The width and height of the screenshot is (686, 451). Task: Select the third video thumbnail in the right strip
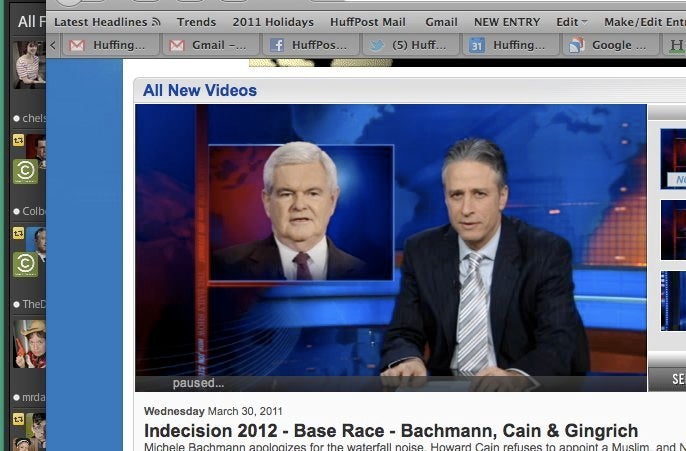[673, 301]
